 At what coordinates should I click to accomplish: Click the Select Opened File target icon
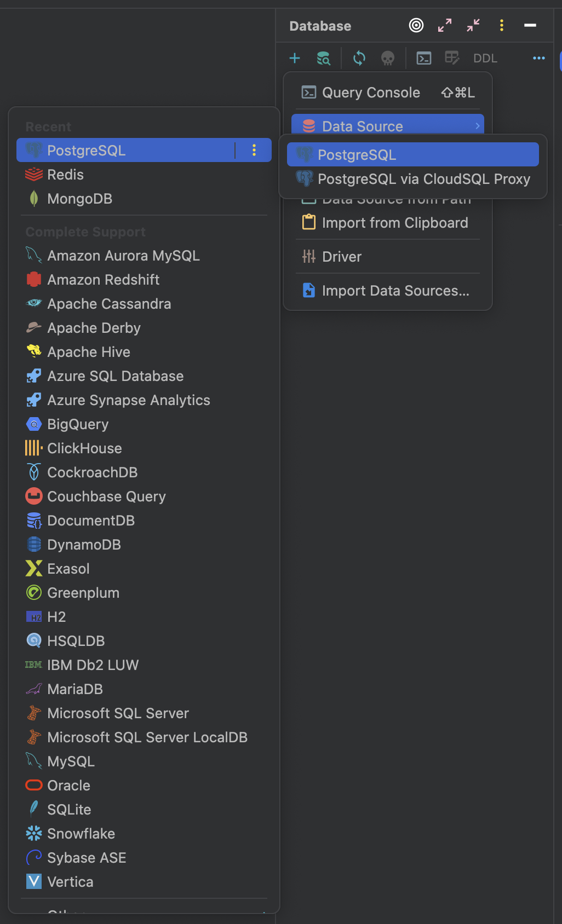416,25
